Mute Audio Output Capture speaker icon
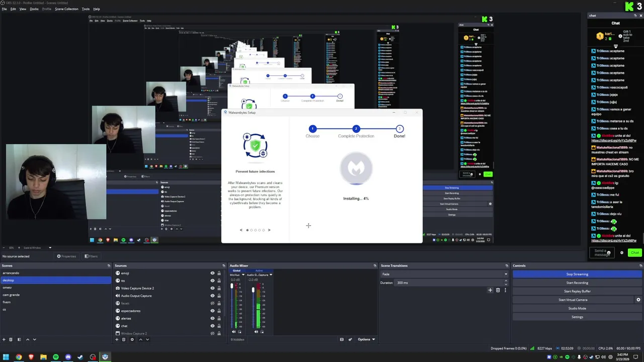 point(256,332)
